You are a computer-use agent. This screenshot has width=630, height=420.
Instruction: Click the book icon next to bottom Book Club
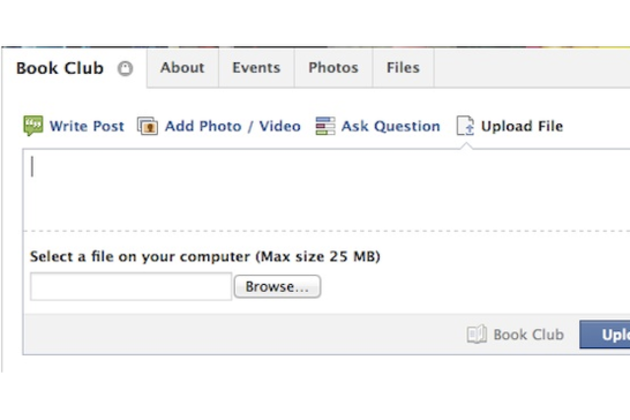click(x=477, y=335)
